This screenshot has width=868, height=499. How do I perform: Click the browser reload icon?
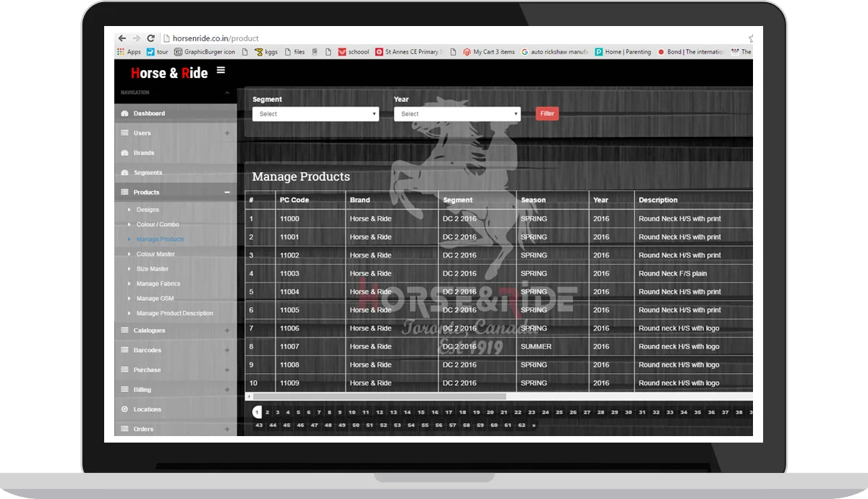[x=150, y=38]
